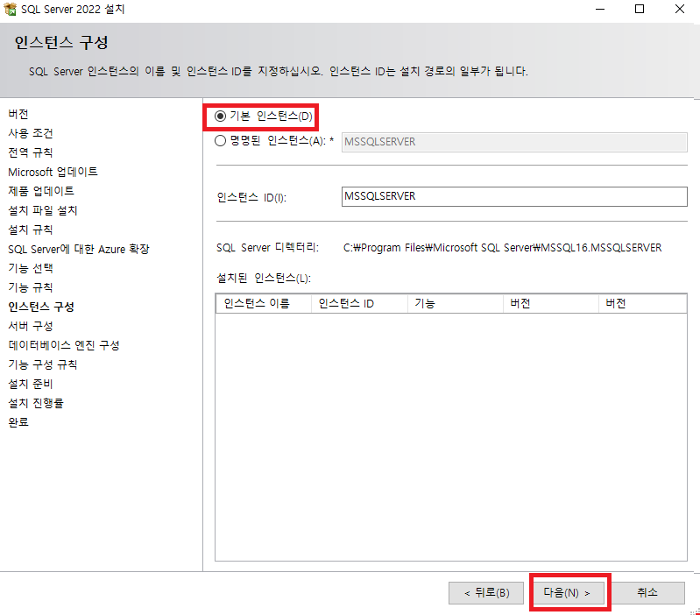Minimize the SQL Server 2022 설치 window
Image resolution: width=700 pixels, height=615 pixels.
(x=600, y=9)
